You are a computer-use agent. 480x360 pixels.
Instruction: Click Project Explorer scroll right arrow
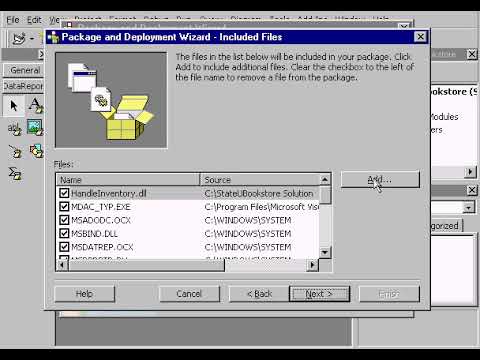pyautogui.click(x=470, y=172)
